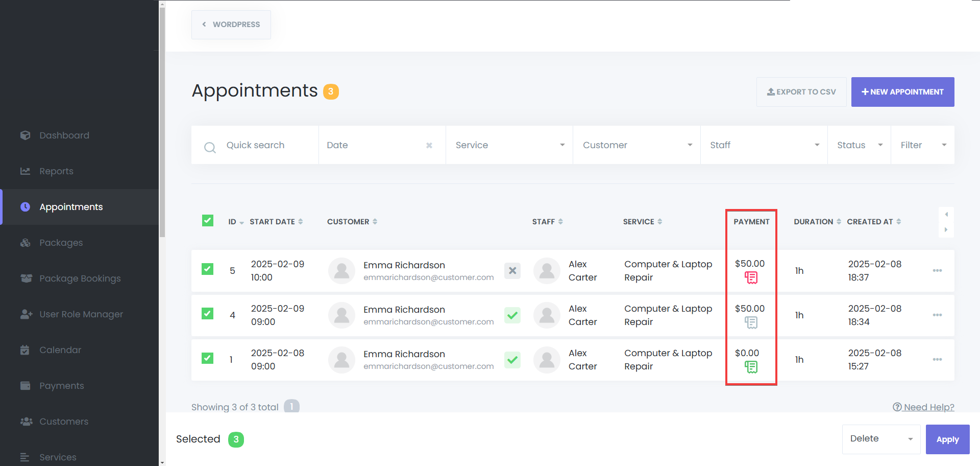The image size is (980, 466).
Task: Open the Need Help? link
Action: (x=923, y=407)
